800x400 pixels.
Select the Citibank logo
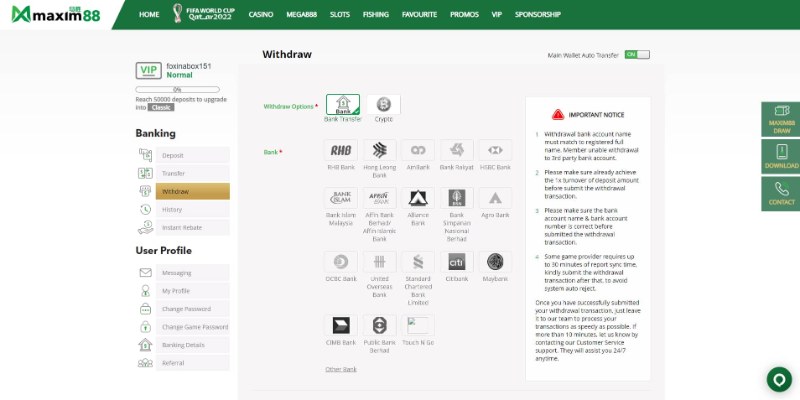point(456,262)
